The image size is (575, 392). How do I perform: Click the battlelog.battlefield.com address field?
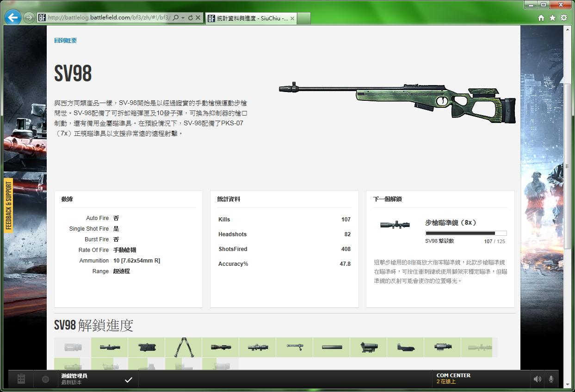(x=109, y=18)
